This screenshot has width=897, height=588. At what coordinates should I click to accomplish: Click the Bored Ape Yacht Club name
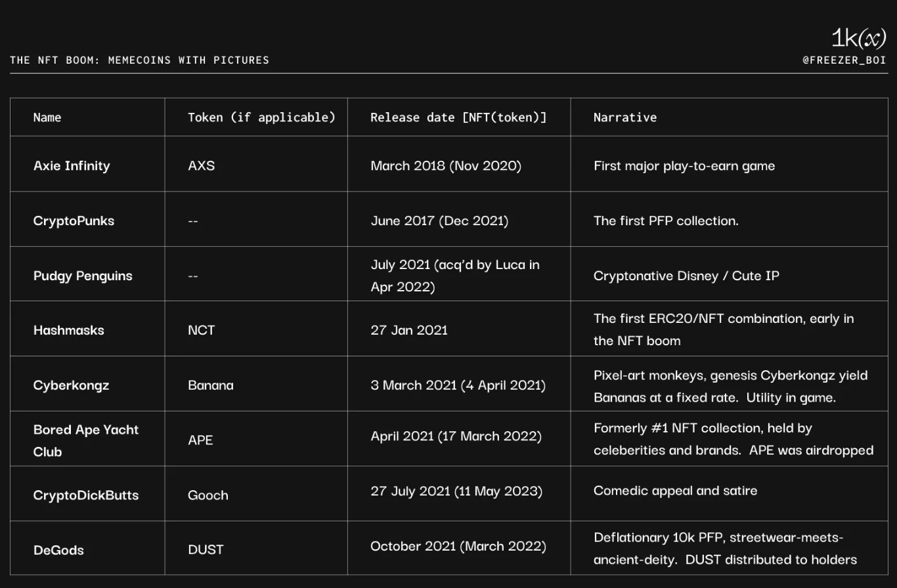[86, 440]
